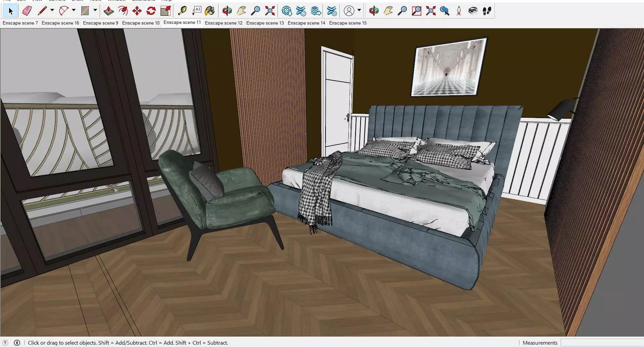Click Orbit in the Camera toolbar
This screenshot has width=644, height=347.
tap(374, 11)
